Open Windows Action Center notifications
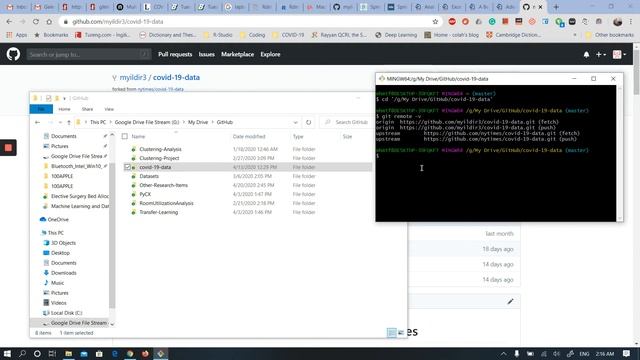The width and height of the screenshot is (640, 360). [x=627, y=353]
